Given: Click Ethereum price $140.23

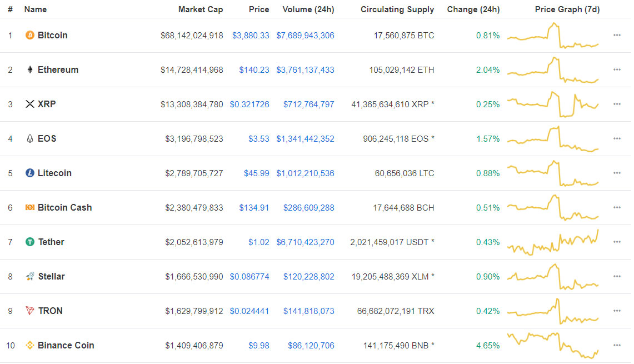Looking at the screenshot, I should [x=254, y=70].
